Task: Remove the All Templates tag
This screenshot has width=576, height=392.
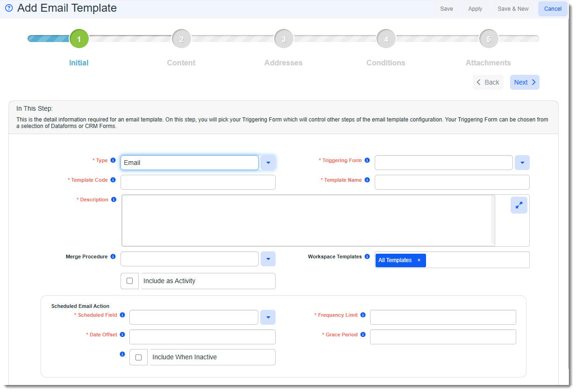Action: (x=419, y=260)
